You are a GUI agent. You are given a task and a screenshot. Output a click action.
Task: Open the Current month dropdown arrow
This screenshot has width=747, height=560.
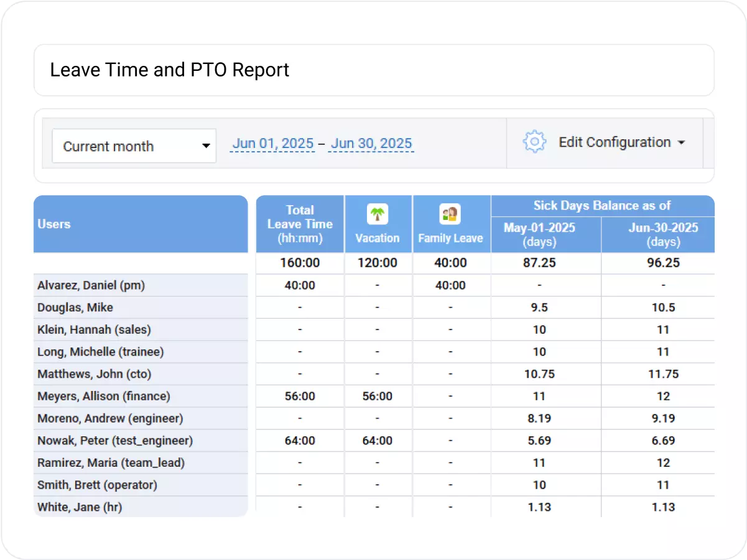(x=205, y=145)
